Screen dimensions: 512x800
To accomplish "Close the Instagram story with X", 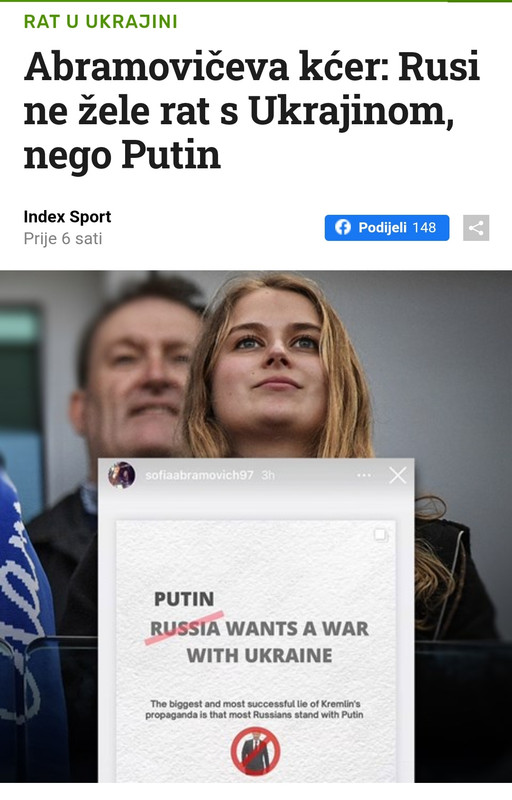I will [398, 475].
